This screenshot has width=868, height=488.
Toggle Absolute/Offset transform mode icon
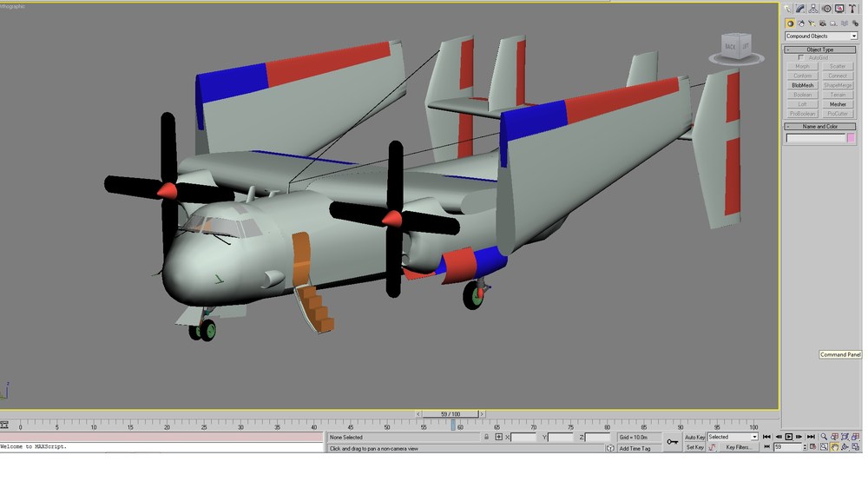[x=498, y=437]
